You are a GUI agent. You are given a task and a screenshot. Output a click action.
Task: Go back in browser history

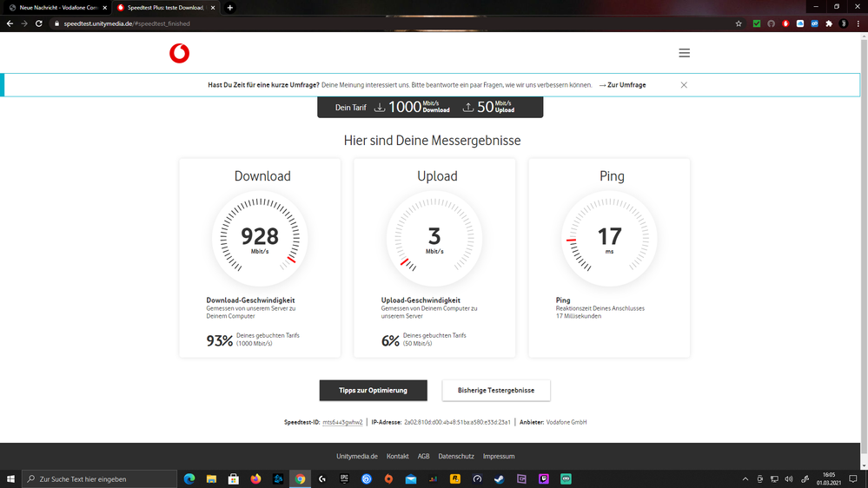coord(10,23)
